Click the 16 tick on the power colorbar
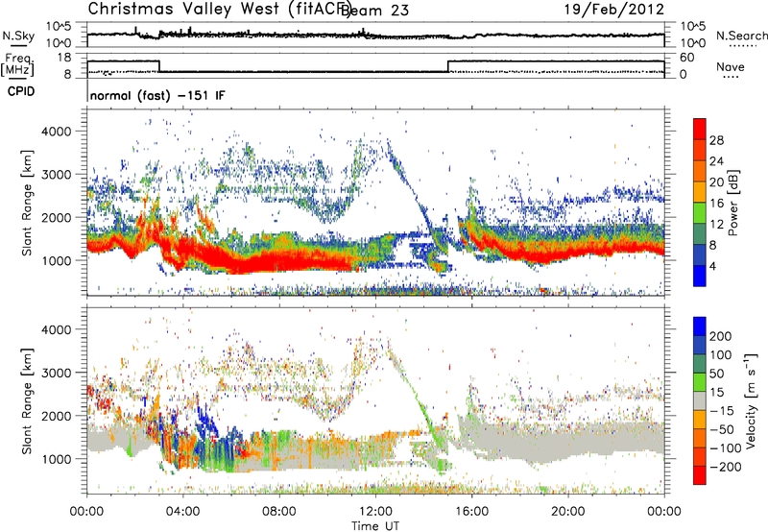The width and height of the screenshot is (768, 532). point(716,204)
